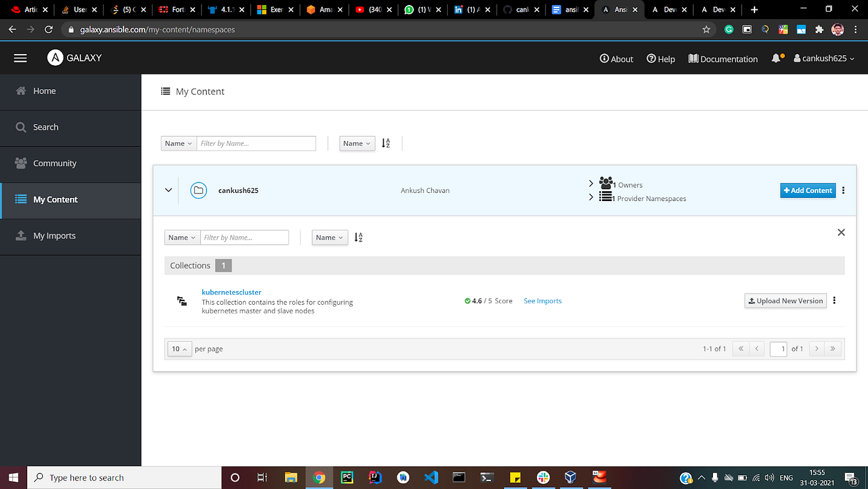This screenshot has width=868, height=489.
Task: Click the Windows Start button
Action: coord(13,477)
